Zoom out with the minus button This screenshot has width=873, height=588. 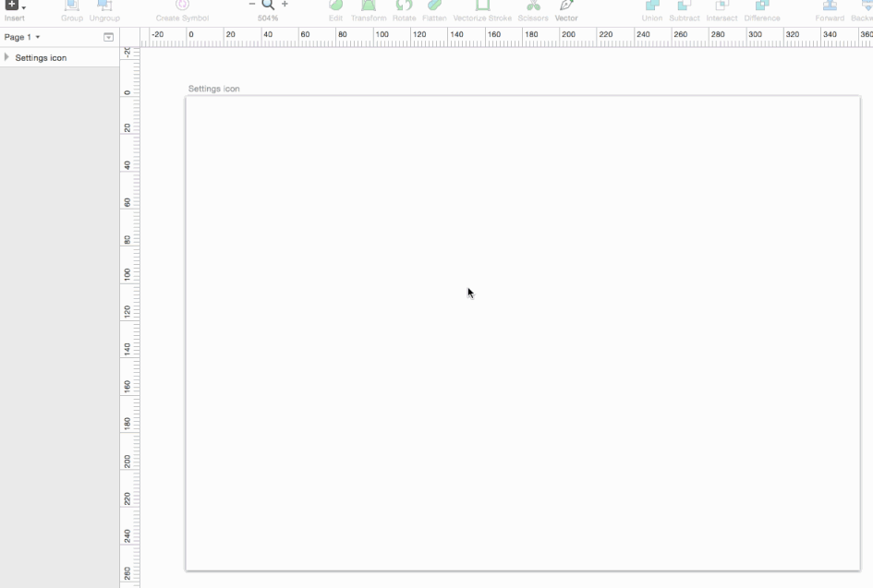[252, 4]
